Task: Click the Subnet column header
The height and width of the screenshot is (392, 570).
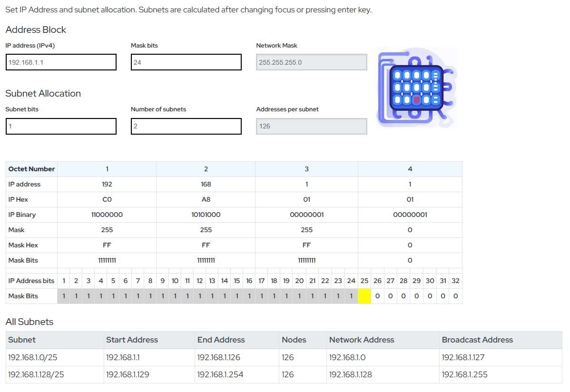Action: coord(55,340)
